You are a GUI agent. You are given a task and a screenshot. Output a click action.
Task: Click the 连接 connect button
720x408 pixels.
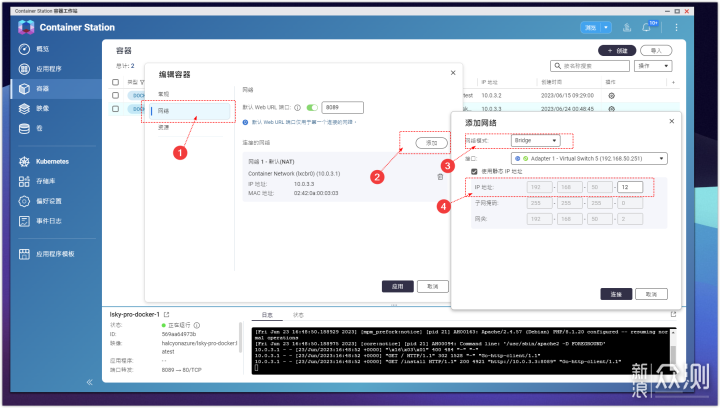point(616,294)
